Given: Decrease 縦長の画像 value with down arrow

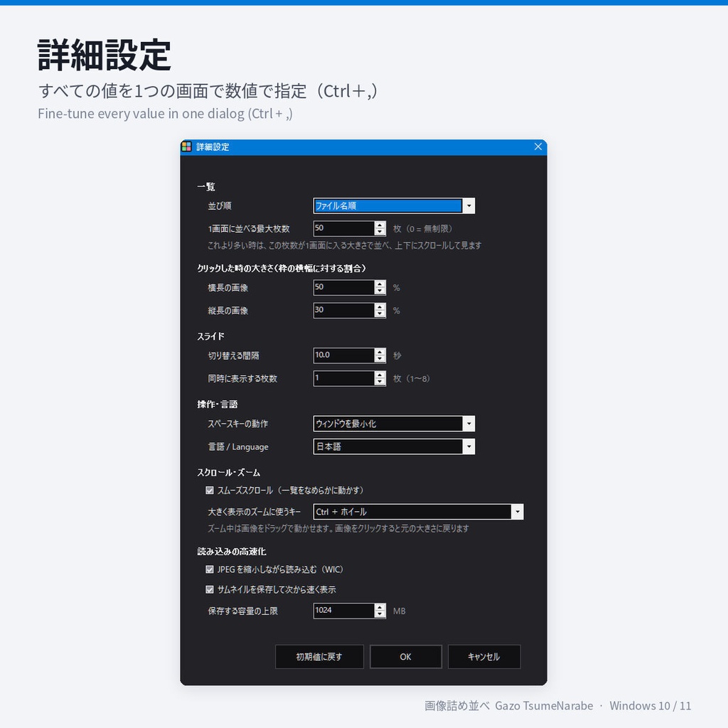Looking at the screenshot, I should click(x=380, y=314).
